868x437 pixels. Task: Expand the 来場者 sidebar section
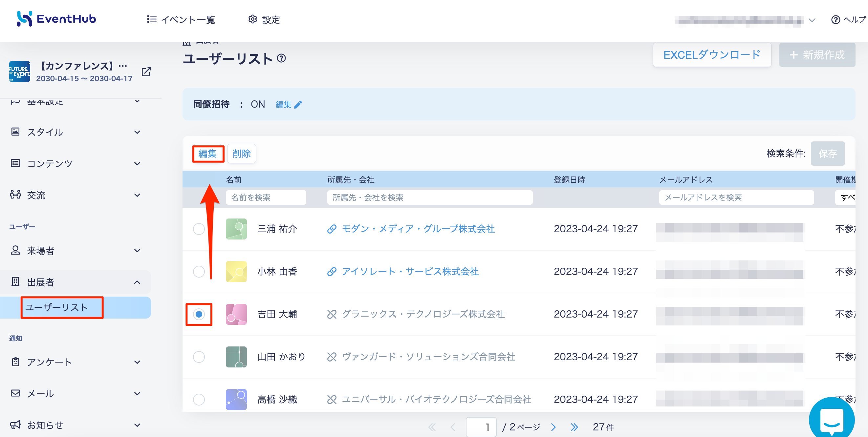click(76, 250)
